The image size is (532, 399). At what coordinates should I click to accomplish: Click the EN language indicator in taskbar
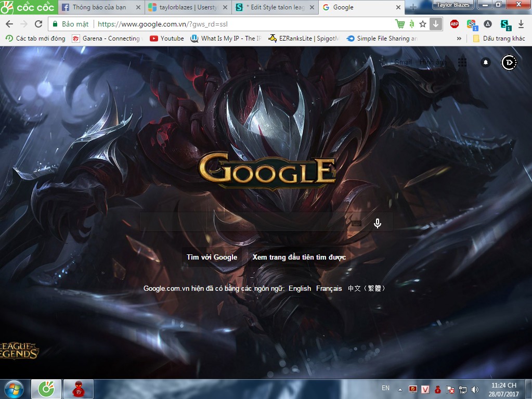(385, 388)
